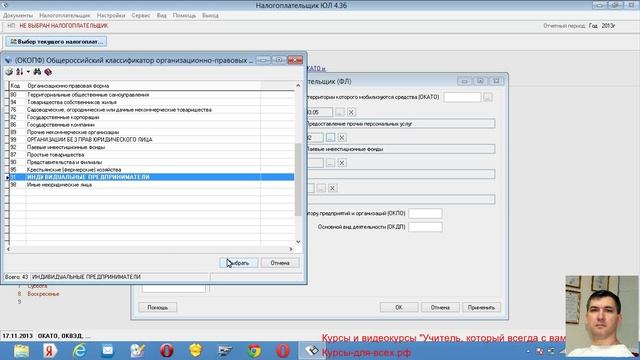This screenshot has height=360, width=640.
Task: Click 'Выбор текущего налогоплательщика' toolbar button
Action: (x=56, y=42)
